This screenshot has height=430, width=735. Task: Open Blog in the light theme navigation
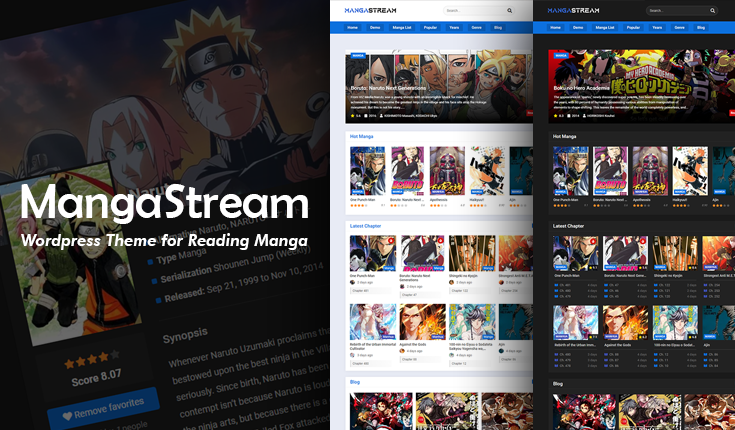(x=498, y=28)
